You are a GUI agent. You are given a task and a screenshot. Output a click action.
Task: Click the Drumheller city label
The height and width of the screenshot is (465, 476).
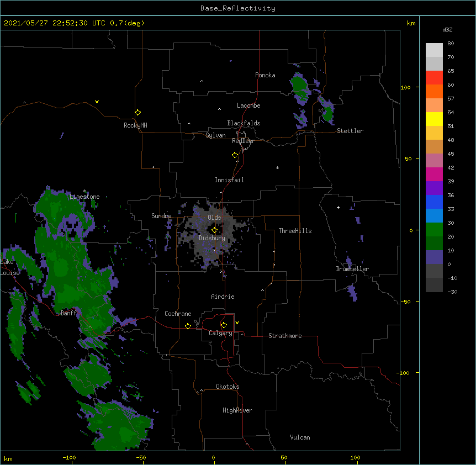pyautogui.click(x=352, y=269)
